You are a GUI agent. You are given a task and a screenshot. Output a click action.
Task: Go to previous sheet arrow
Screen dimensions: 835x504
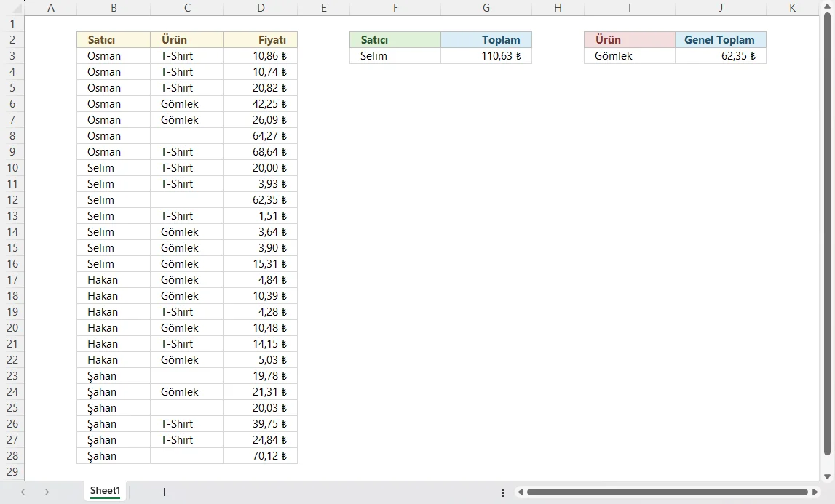click(23, 492)
